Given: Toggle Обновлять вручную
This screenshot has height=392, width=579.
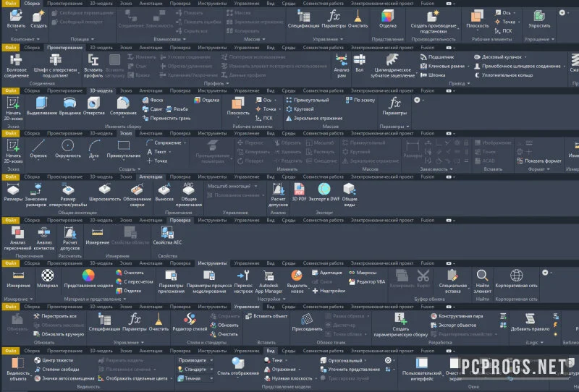Looking at the screenshot, I should pos(59,334).
